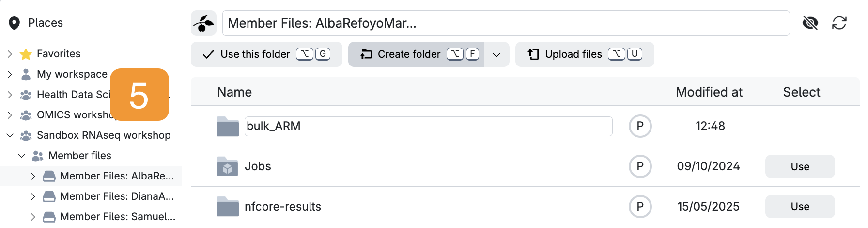Click Use button for the Jobs folder
Image resolution: width=868 pixels, height=228 pixels.
pos(800,166)
